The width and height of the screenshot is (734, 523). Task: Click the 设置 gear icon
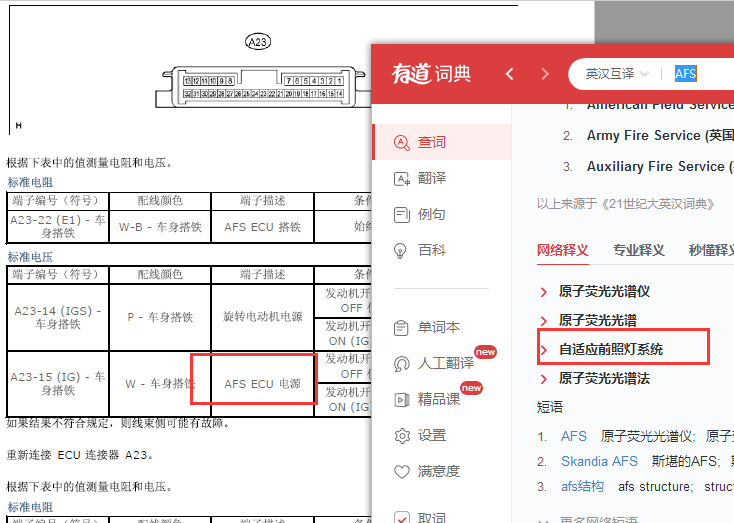(402, 435)
